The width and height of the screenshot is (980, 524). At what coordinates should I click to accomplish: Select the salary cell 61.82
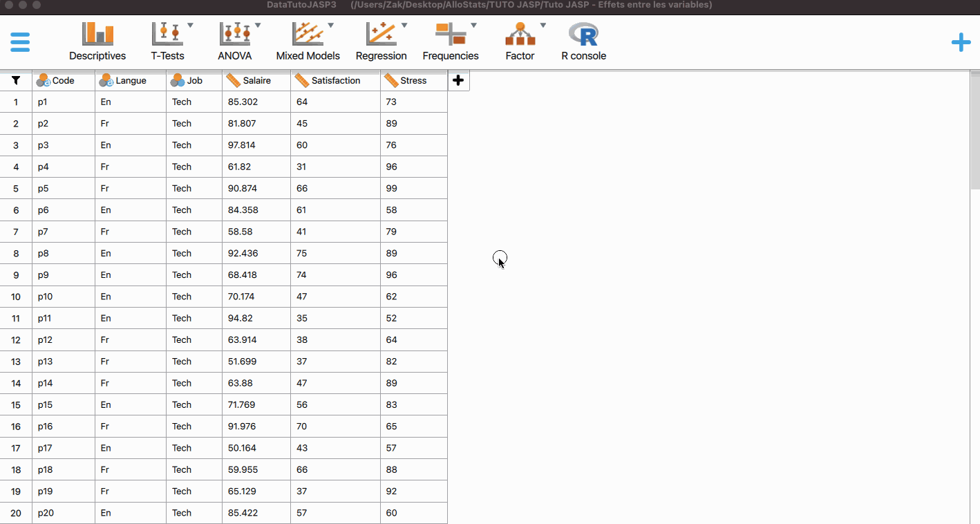(x=256, y=167)
